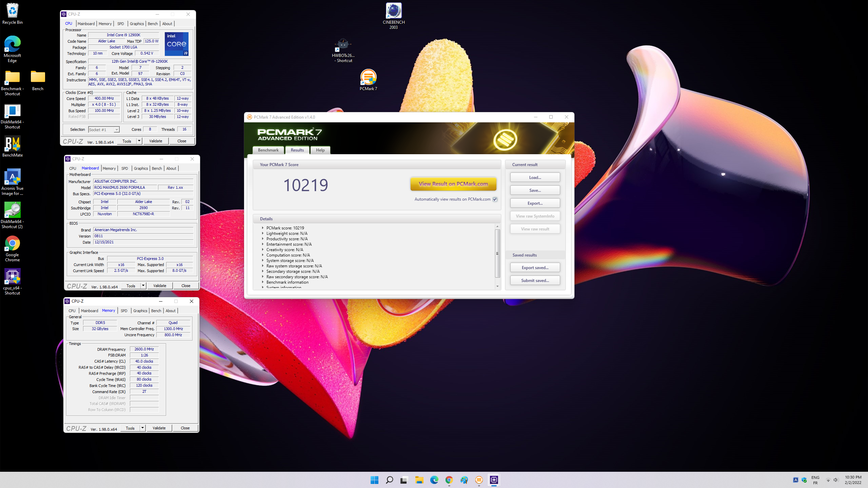Open taskbar Search magnifier icon
The width and height of the screenshot is (868, 488).
[x=389, y=480]
